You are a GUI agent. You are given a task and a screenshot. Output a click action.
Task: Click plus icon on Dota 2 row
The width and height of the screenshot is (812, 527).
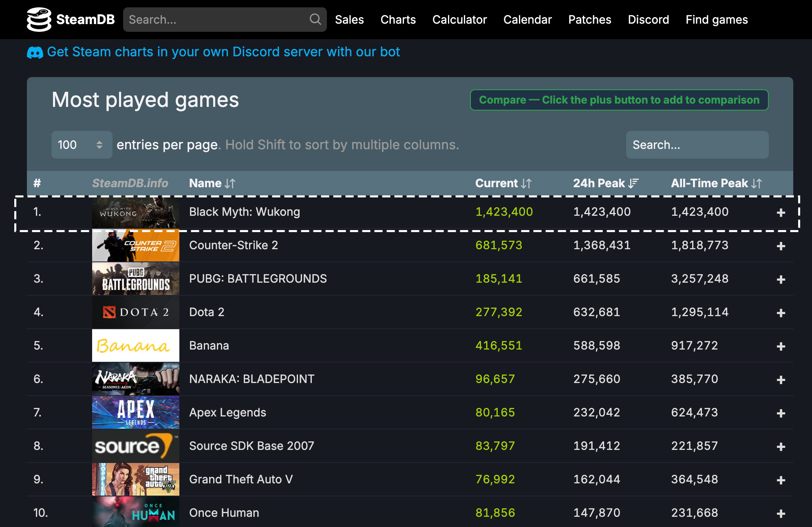click(x=781, y=313)
